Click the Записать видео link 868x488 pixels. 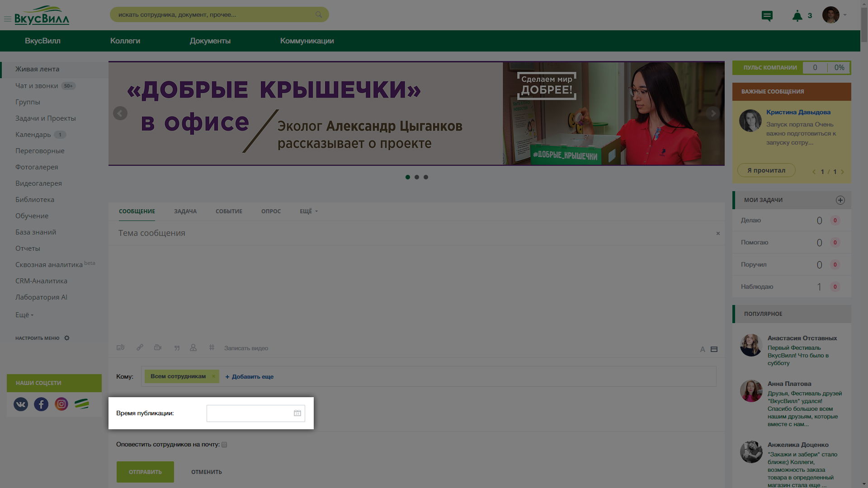tap(246, 348)
